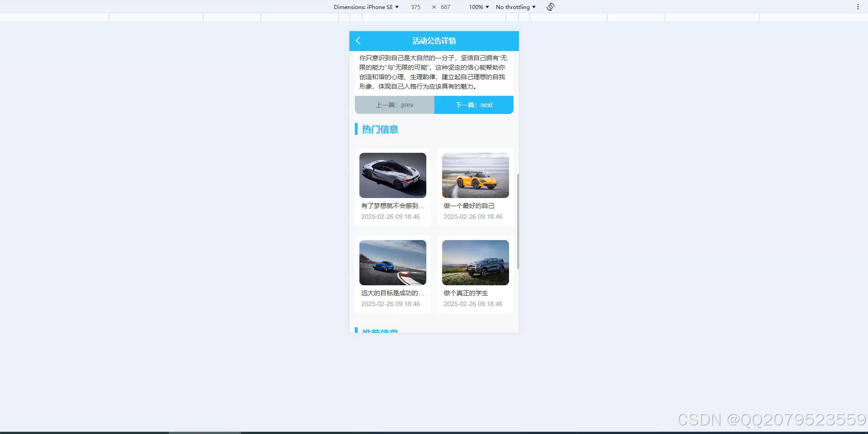Open the article 有了梦想就不会感到 entry
The image size is (868, 434).
click(x=392, y=206)
